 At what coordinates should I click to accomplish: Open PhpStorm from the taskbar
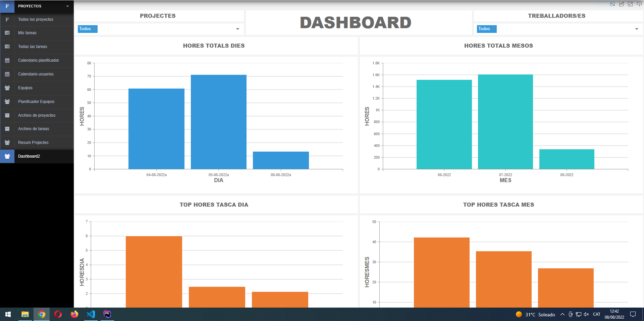(x=107, y=314)
